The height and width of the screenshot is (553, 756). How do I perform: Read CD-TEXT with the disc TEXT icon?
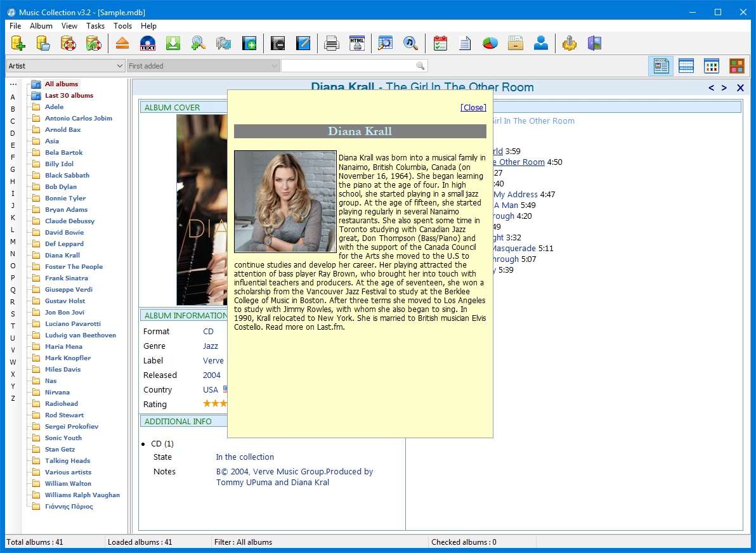148,43
